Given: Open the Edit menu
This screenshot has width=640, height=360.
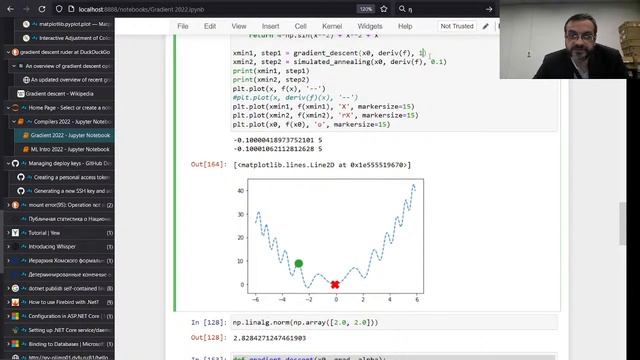Looking at the screenshot, I should (210, 26).
